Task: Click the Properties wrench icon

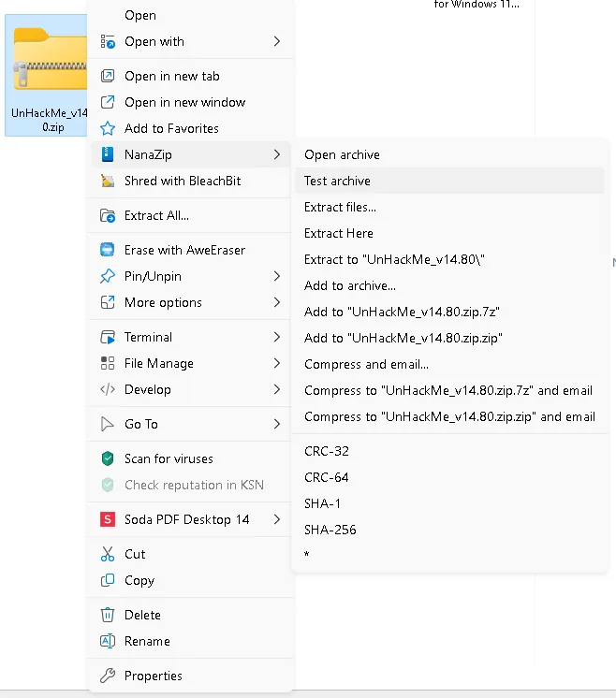Action: [108, 676]
